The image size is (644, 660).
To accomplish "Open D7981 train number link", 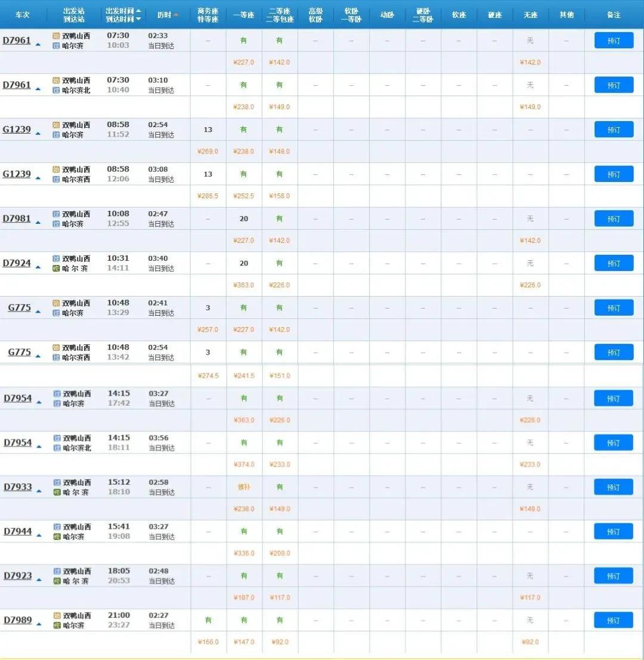I will click(x=17, y=218).
